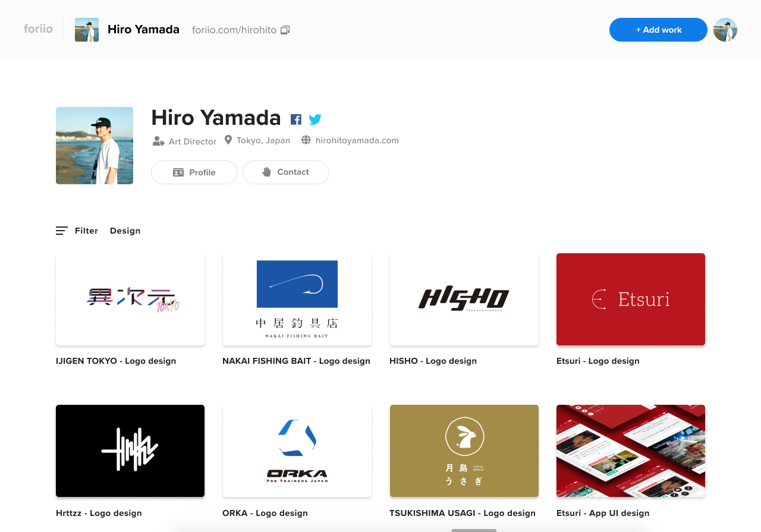Screen dimensions: 761x532
Task: Click the Tokyo location pin icon
Action: 228,140
